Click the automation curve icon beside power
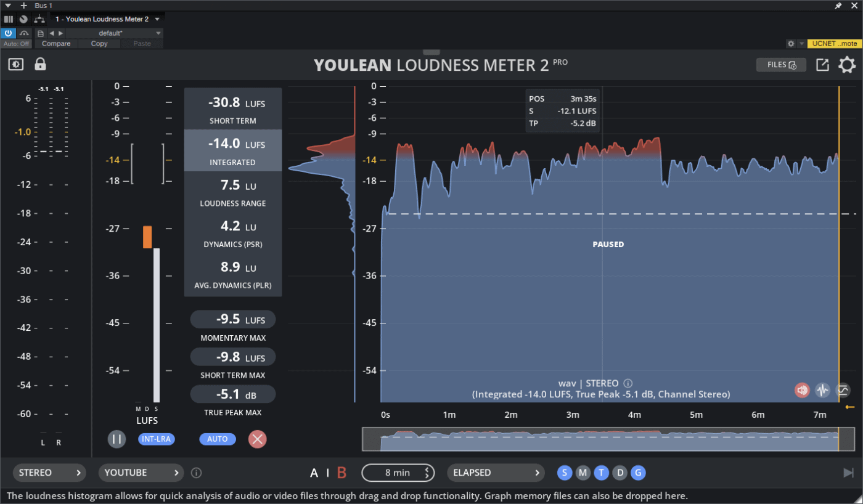 [x=25, y=33]
